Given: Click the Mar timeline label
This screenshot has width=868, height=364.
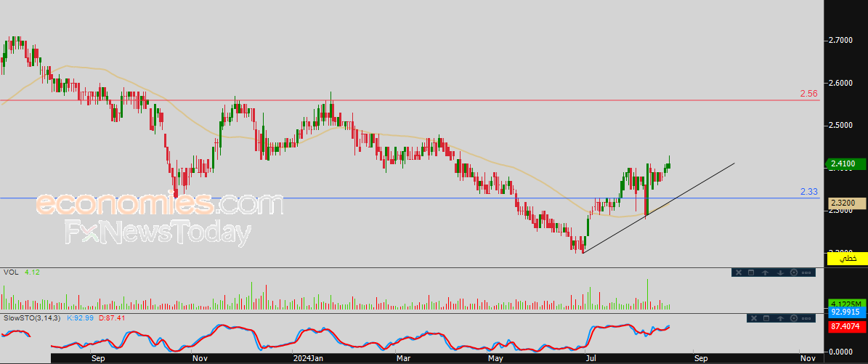Looking at the screenshot, I should [404, 358].
